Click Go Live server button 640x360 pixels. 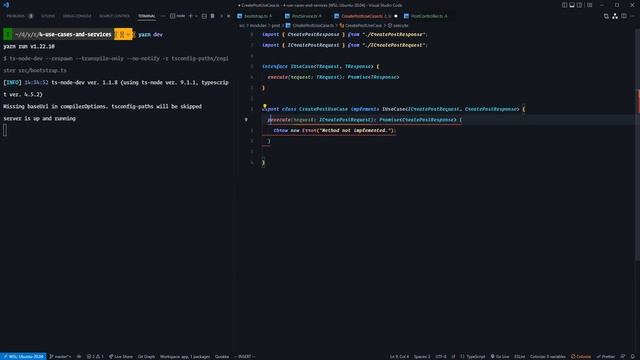point(500,356)
